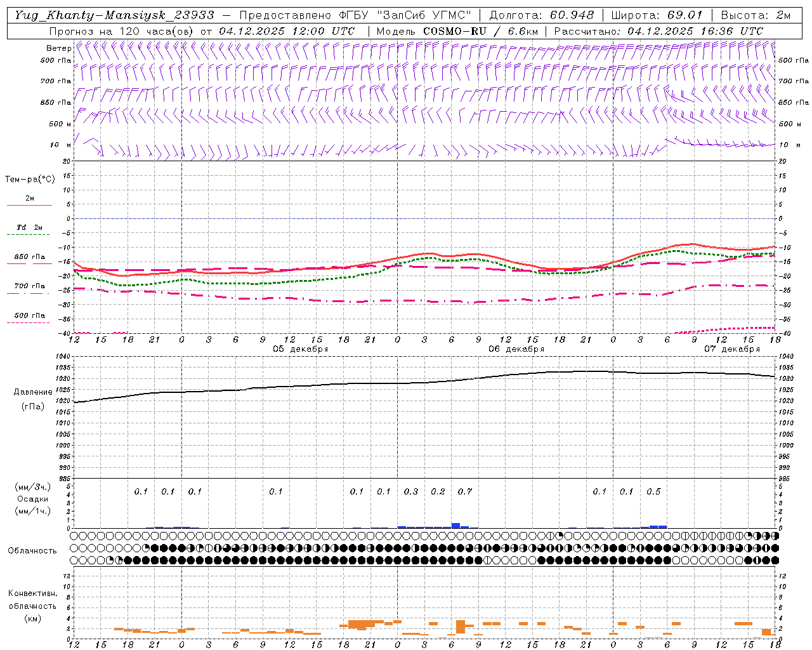Click the 'Давление' pressure label
The width and height of the screenshot is (812, 650).
tap(33, 392)
